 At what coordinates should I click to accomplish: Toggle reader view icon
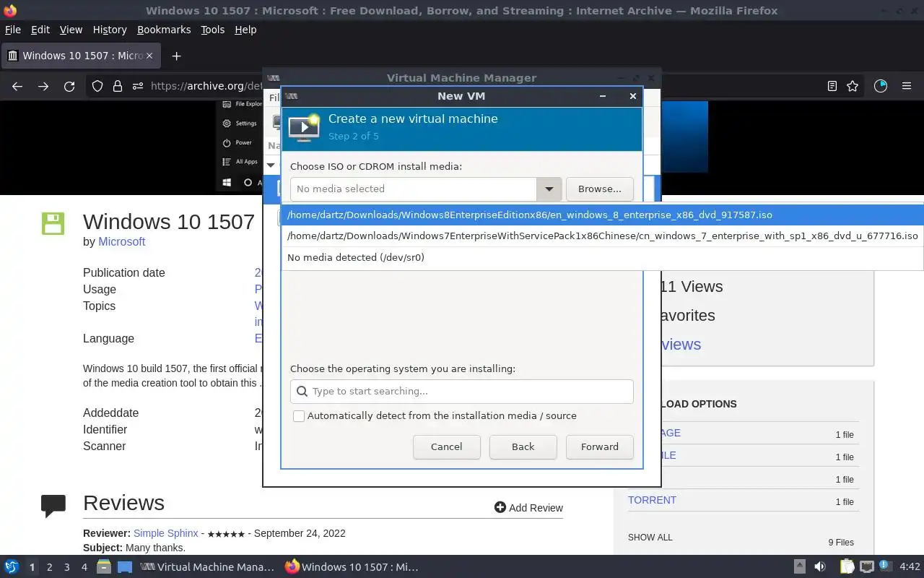(x=832, y=86)
